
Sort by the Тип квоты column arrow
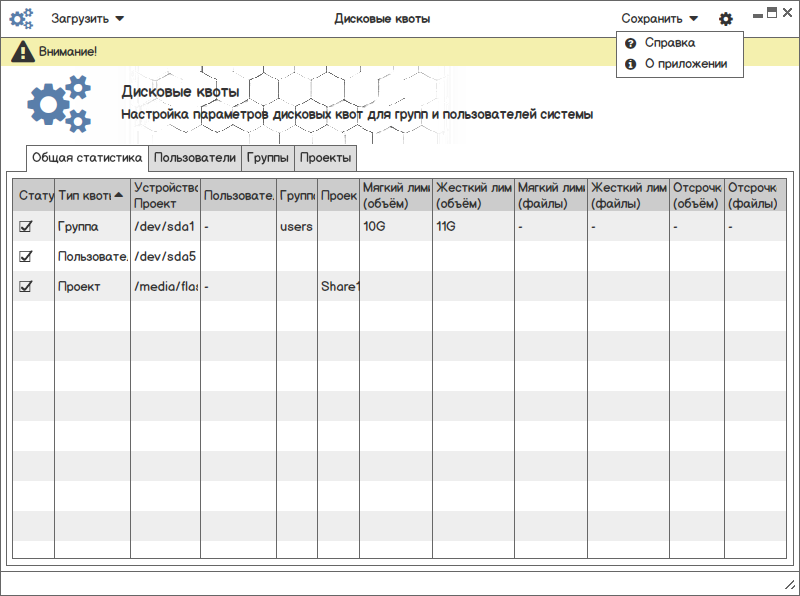(119, 195)
